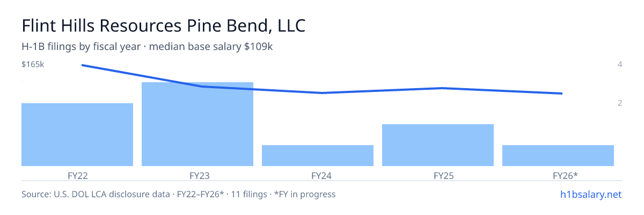Click the $165k salary axis label
Image resolution: width=644 pixels, height=215 pixels.
point(33,64)
